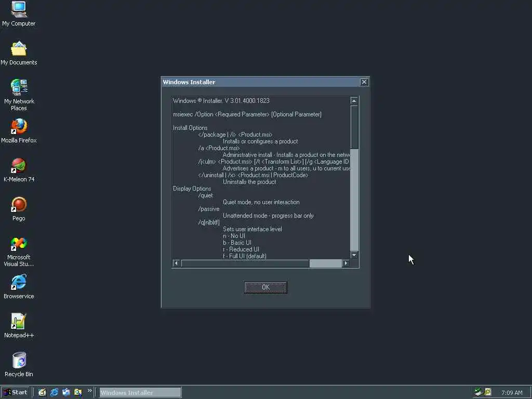Click the 'Uninstalls the product' text
Viewport: 532px width, 399px height.
coord(249,182)
